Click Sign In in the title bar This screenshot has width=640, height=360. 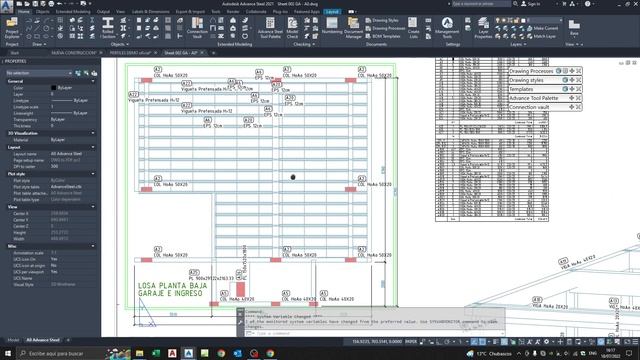pyautogui.click(x=530, y=4)
